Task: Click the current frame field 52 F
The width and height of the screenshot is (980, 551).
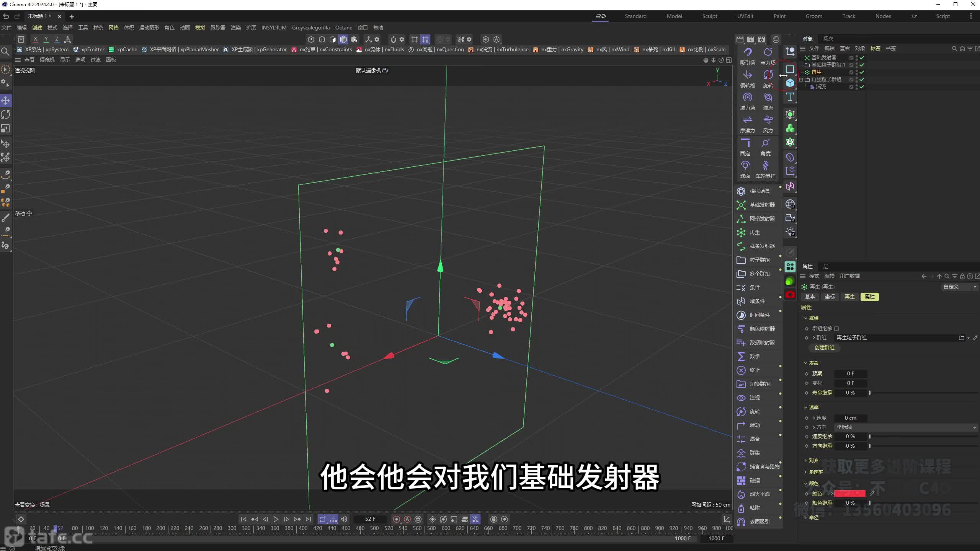Action: [370, 519]
